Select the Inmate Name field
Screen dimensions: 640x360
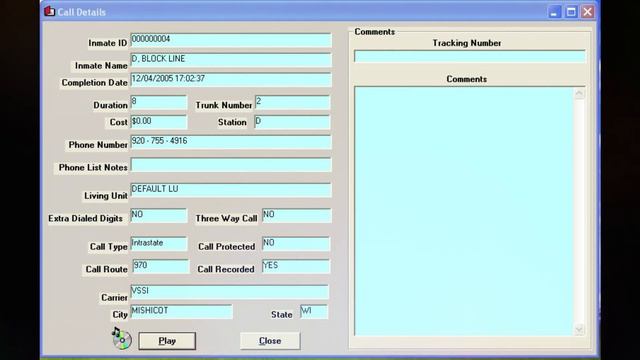[231, 60]
